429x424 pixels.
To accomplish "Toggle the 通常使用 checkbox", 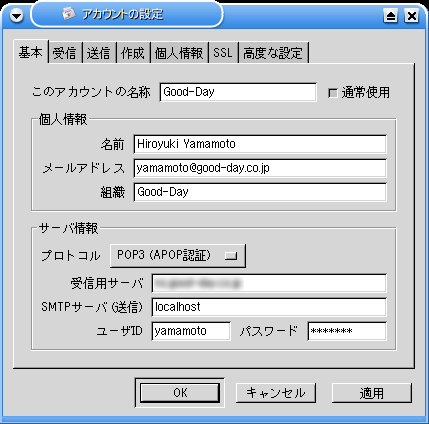I will coord(333,93).
